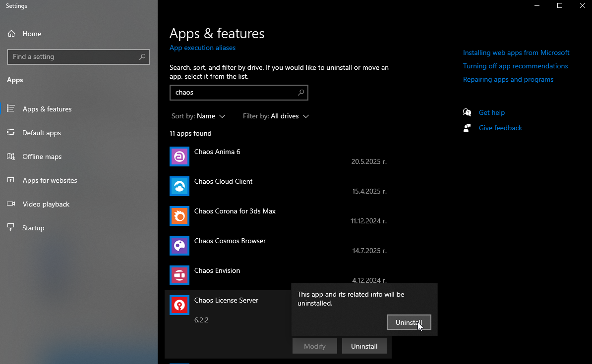
Task: Click the magnifier in Find a setting
Action: point(142,57)
